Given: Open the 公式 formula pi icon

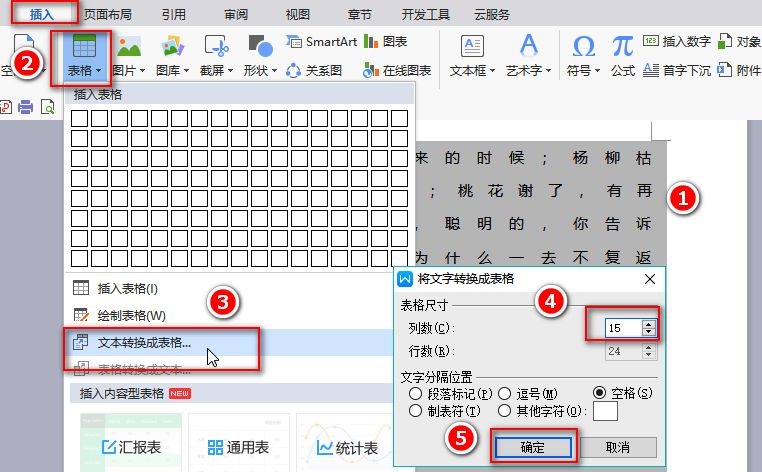Looking at the screenshot, I should point(623,47).
